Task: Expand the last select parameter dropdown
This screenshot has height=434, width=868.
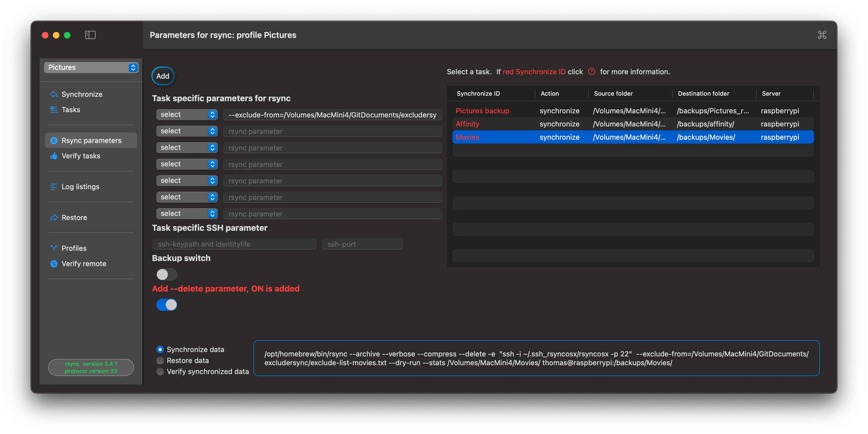Action: click(187, 213)
